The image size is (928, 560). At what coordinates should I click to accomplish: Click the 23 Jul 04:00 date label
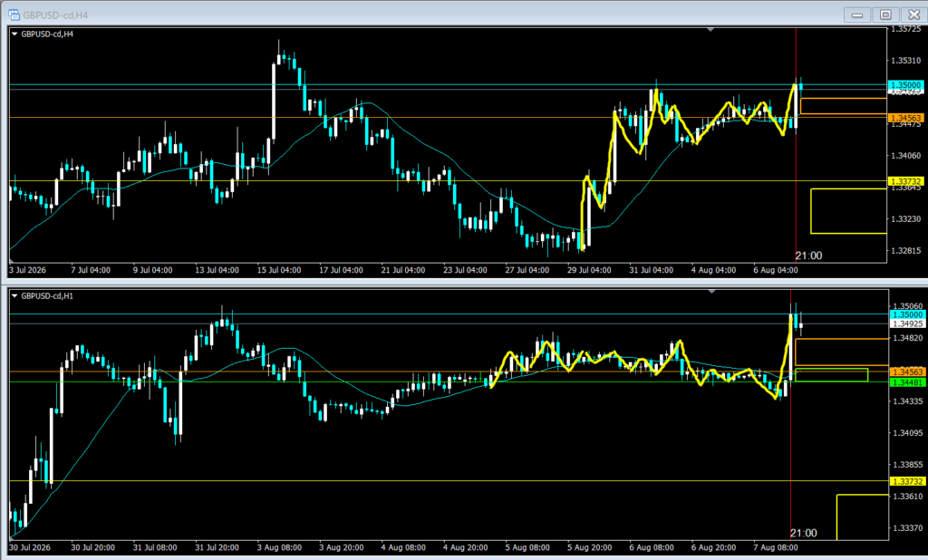point(465,270)
